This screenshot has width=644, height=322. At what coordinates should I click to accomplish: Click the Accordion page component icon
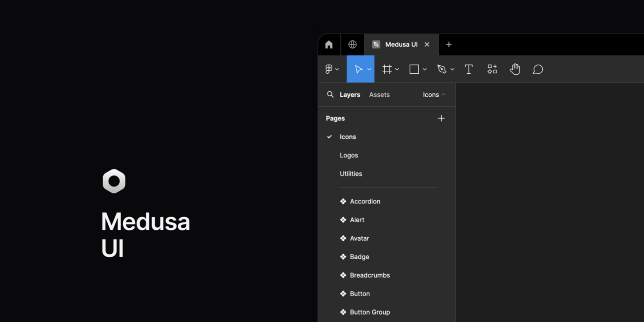point(343,201)
